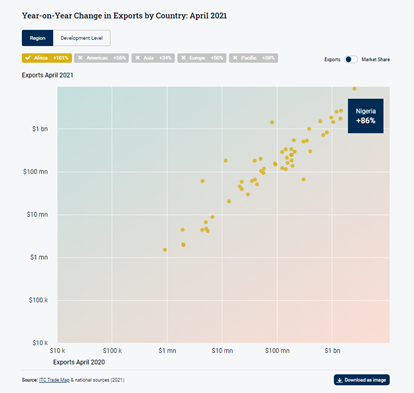
Task: Enable the Asia region filter
Action: pyautogui.click(x=153, y=58)
